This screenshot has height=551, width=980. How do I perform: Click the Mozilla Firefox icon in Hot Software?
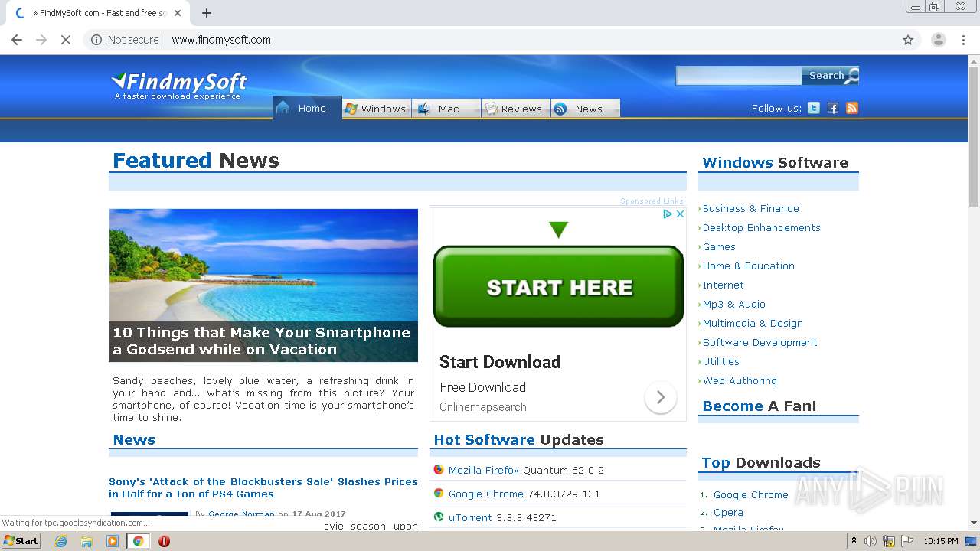[x=439, y=470]
